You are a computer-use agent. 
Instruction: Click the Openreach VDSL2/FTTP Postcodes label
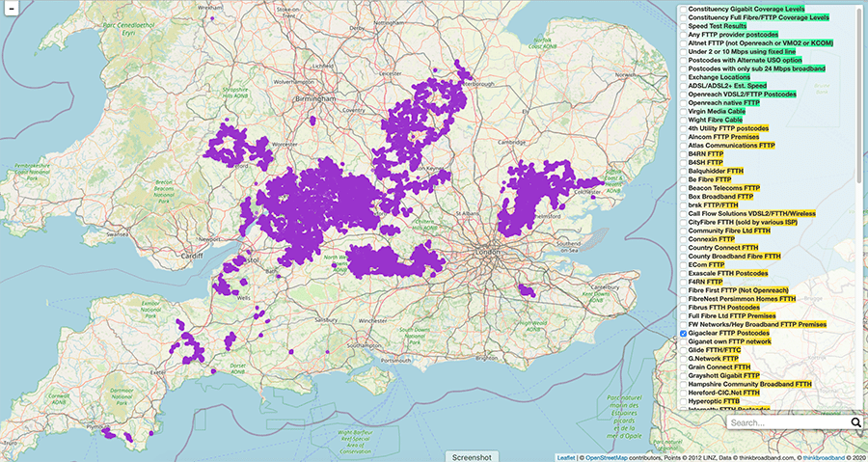click(743, 95)
